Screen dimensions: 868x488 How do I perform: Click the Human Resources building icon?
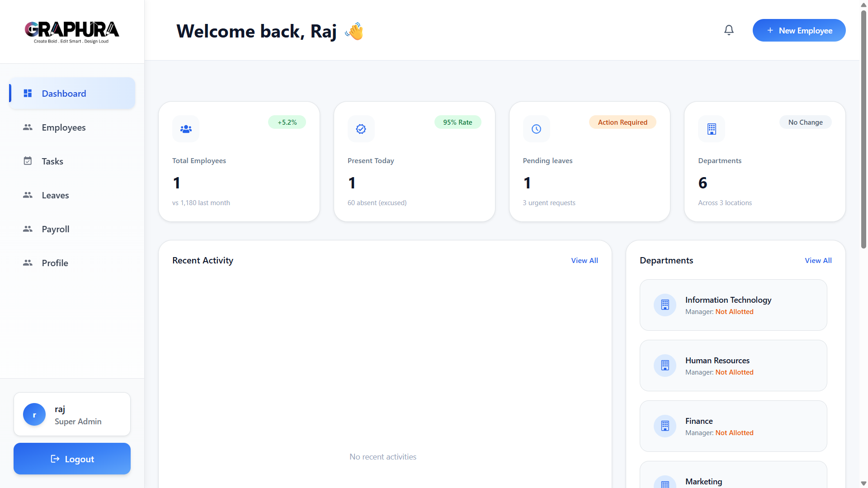[665, 365]
